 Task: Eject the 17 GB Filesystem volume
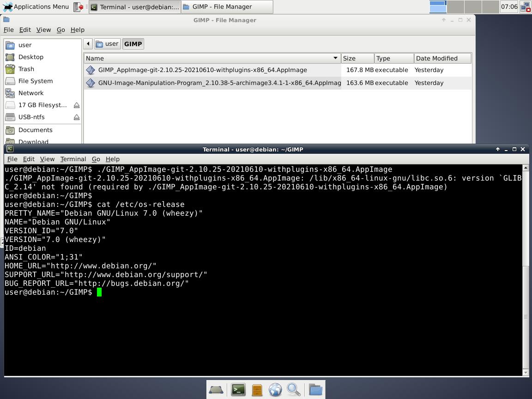point(77,105)
